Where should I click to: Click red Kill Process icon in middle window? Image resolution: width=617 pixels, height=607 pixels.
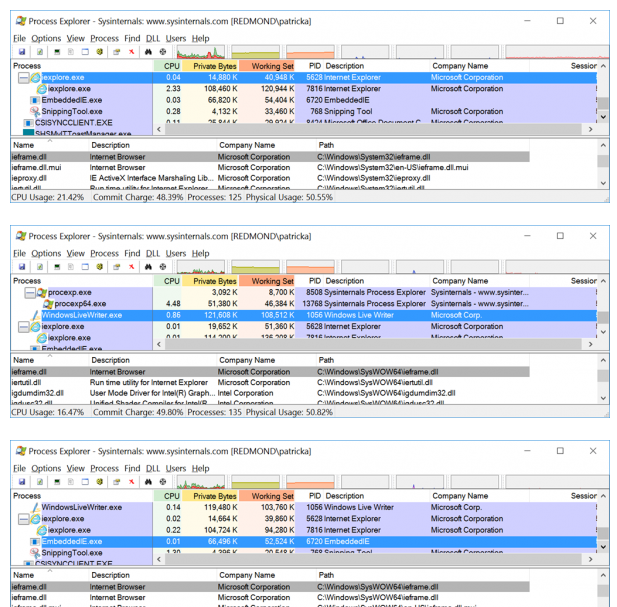pyautogui.click(x=131, y=267)
